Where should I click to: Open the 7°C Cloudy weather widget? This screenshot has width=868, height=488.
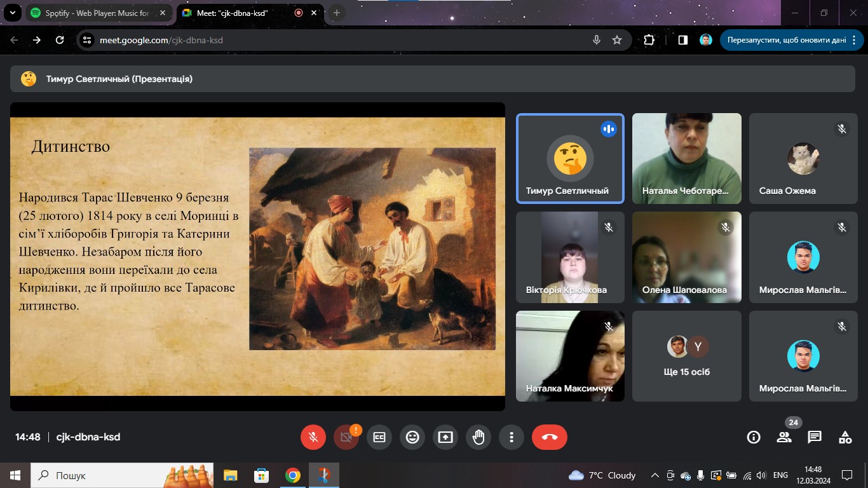(602, 475)
